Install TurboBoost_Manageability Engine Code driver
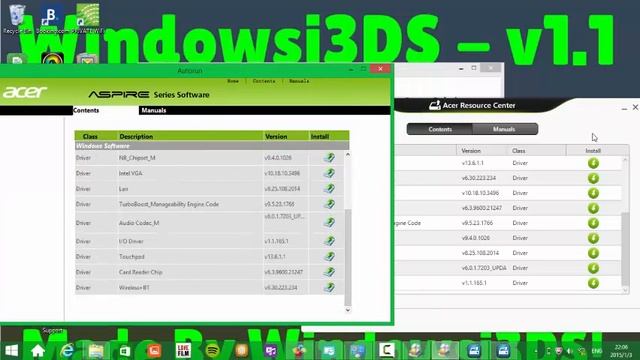Image resolution: width=640 pixels, height=360 pixels. pos(329,204)
